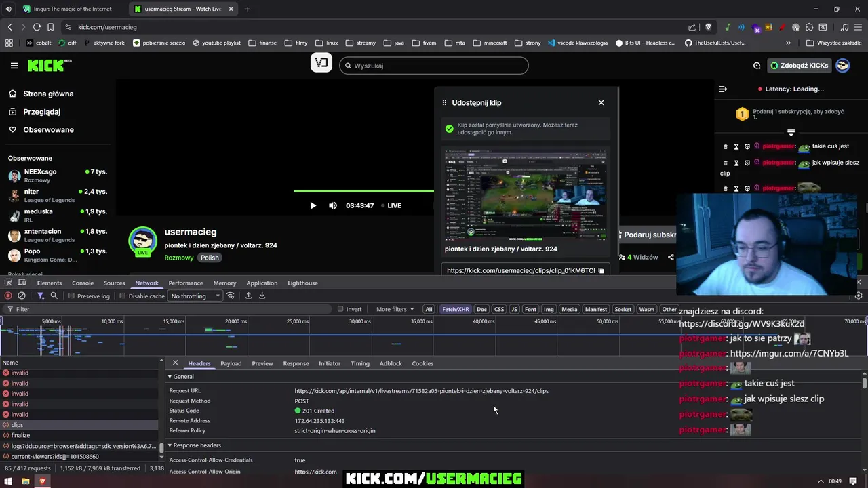Switch to the Elements devtools tab
868x488 pixels.
[x=50, y=283]
